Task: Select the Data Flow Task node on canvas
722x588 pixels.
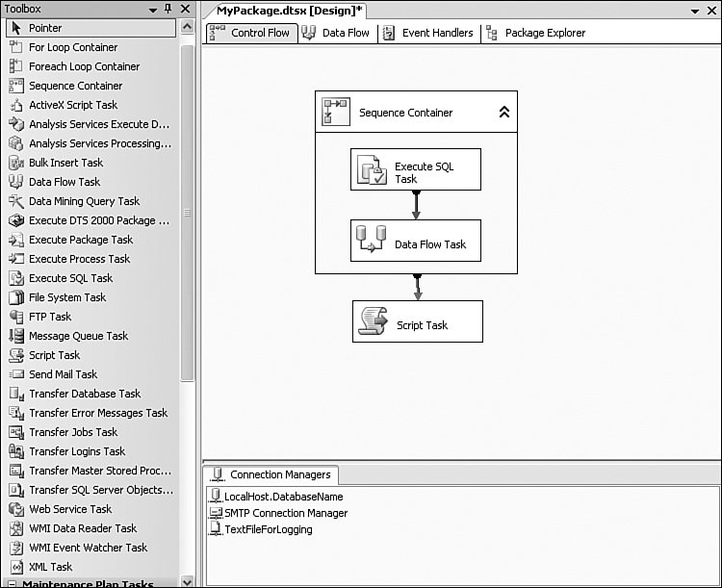Action: point(416,241)
